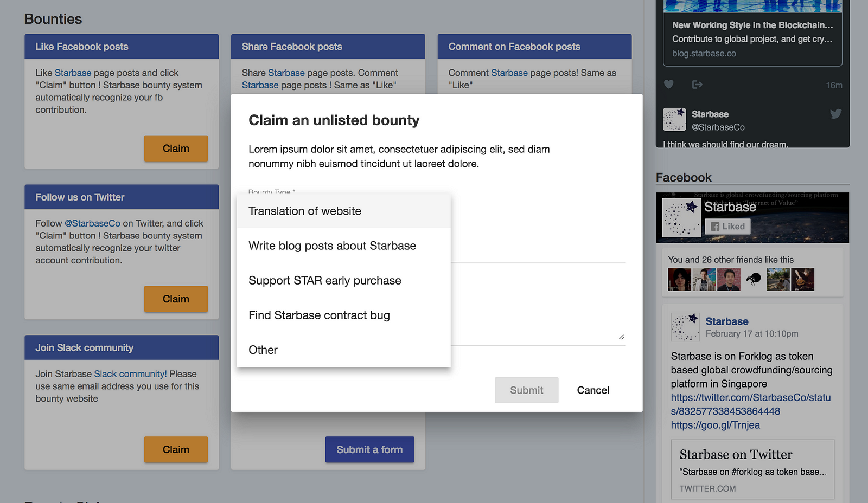Click the Submit button in dialog
This screenshot has width=868, height=503.
pyautogui.click(x=526, y=390)
